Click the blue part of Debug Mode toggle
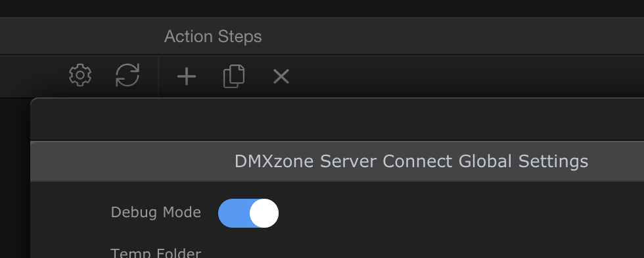 [x=234, y=213]
